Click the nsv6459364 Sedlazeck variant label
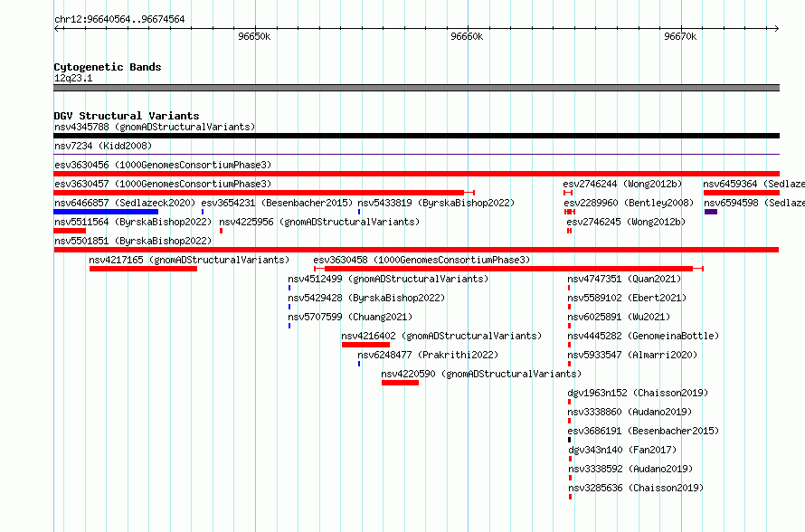Viewport: 805px width, 532px height. [x=753, y=184]
